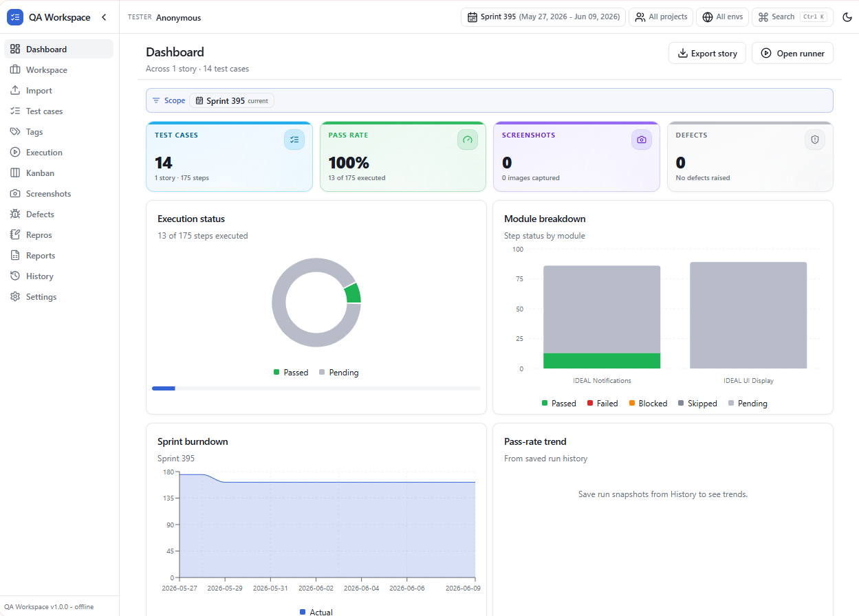Click the Export story download icon
The width and height of the screenshot is (859, 616).
point(682,53)
